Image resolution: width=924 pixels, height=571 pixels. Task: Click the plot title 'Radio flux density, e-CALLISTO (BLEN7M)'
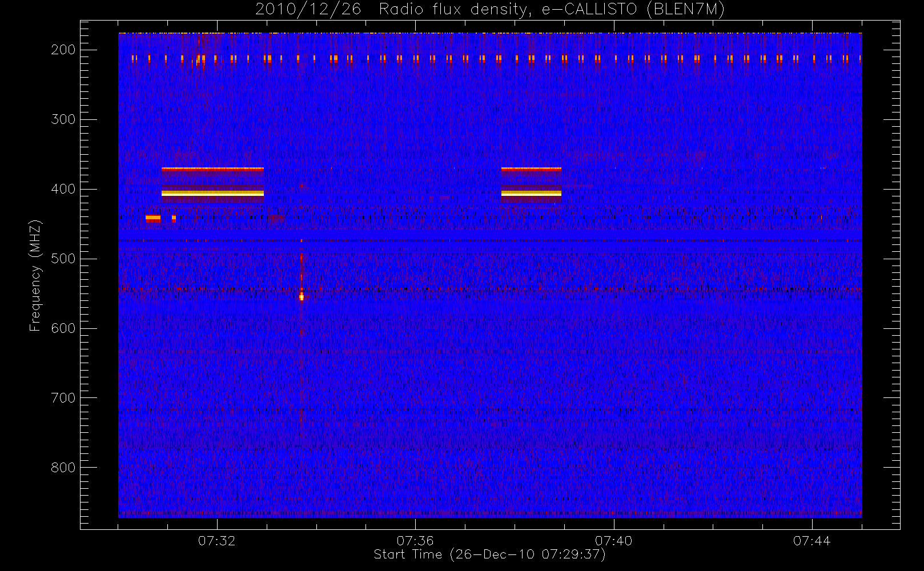[552, 10]
